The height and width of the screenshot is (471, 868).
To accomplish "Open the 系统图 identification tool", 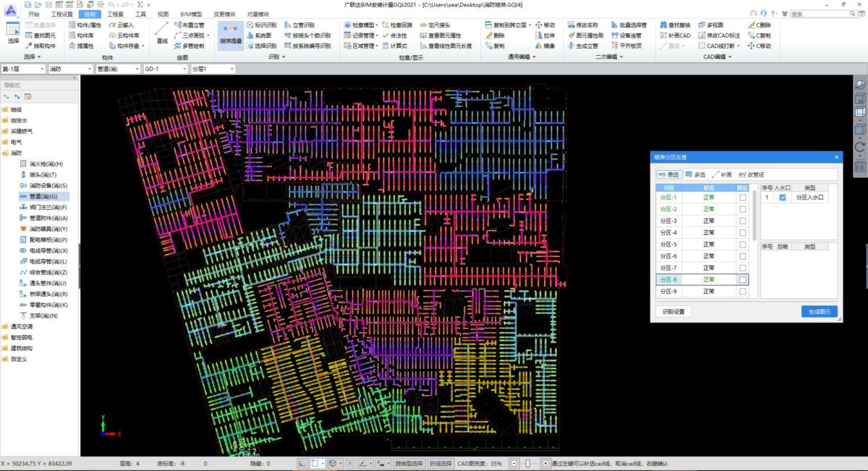I will [x=259, y=35].
